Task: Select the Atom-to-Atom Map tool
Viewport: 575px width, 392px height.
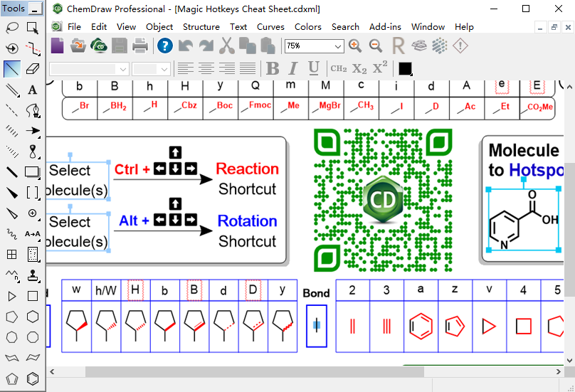Action: point(33,233)
